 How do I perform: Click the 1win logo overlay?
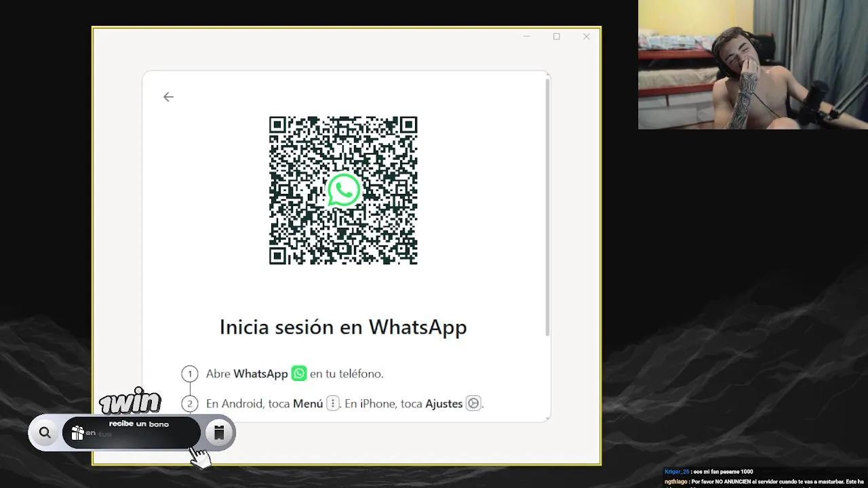[130, 401]
